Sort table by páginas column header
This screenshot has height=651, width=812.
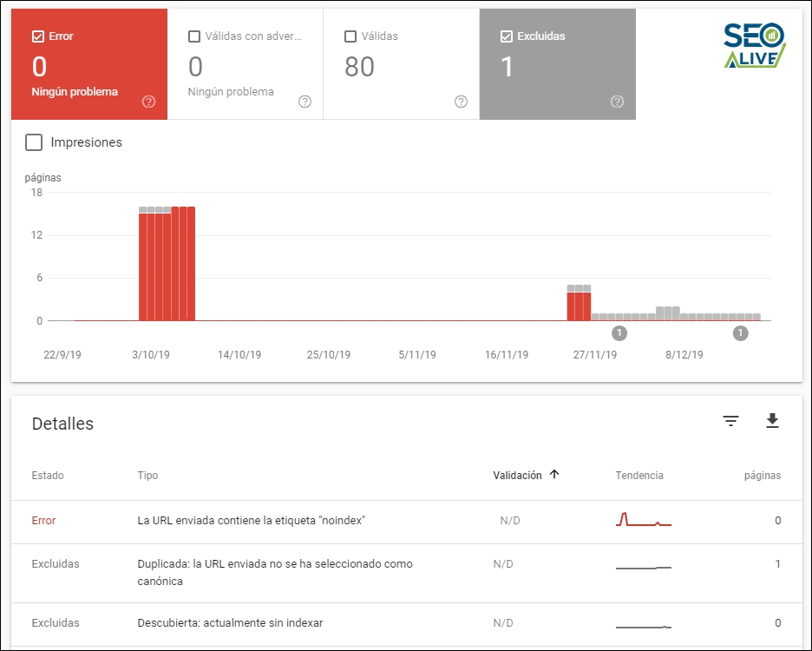(x=762, y=476)
